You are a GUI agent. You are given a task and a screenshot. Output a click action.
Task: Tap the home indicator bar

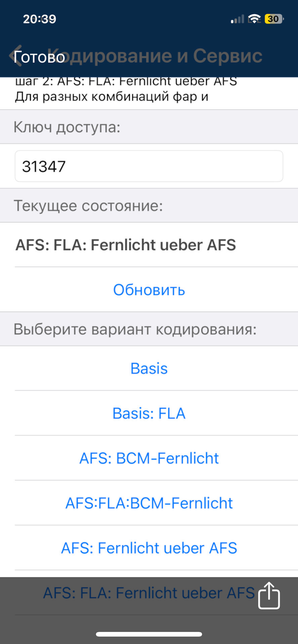[149, 634]
